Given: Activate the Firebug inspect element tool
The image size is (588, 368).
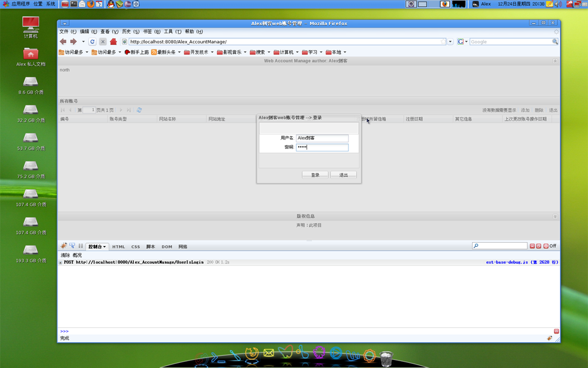Looking at the screenshot, I should [x=72, y=246].
